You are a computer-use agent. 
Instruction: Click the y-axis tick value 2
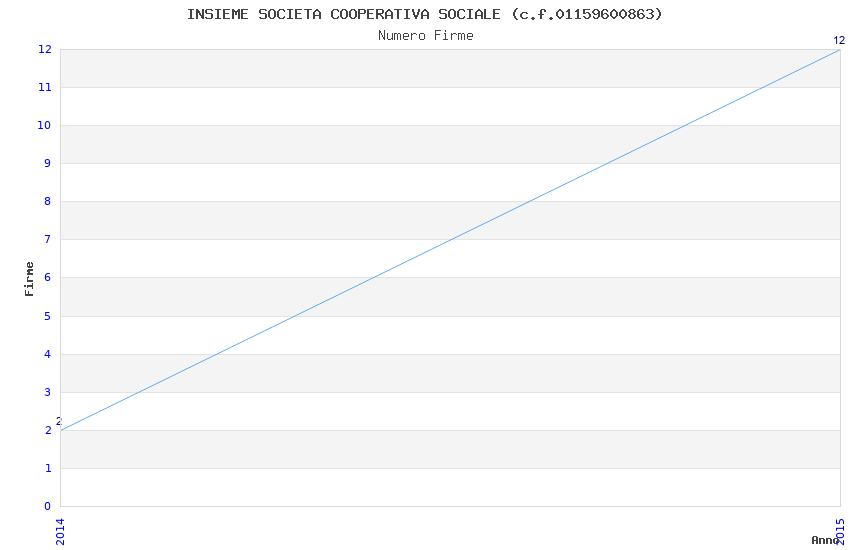[48, 430]
